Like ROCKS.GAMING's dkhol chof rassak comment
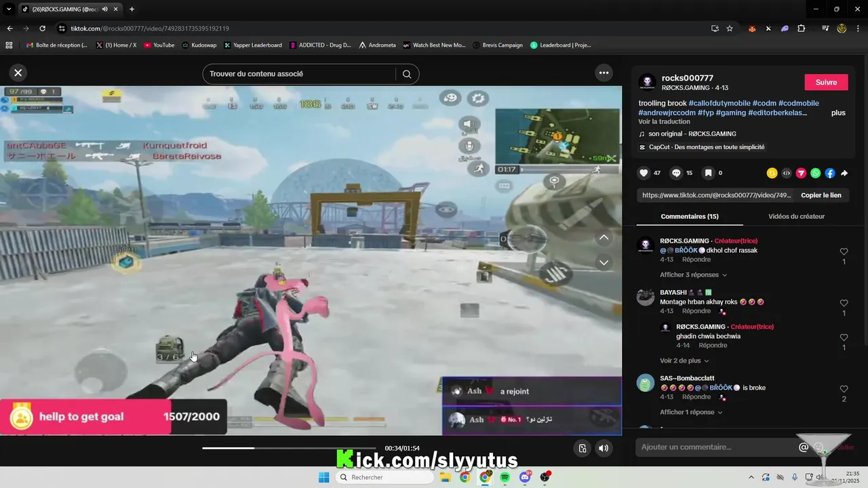This screenshot has height=488, width=868. [x=844, y=251]
